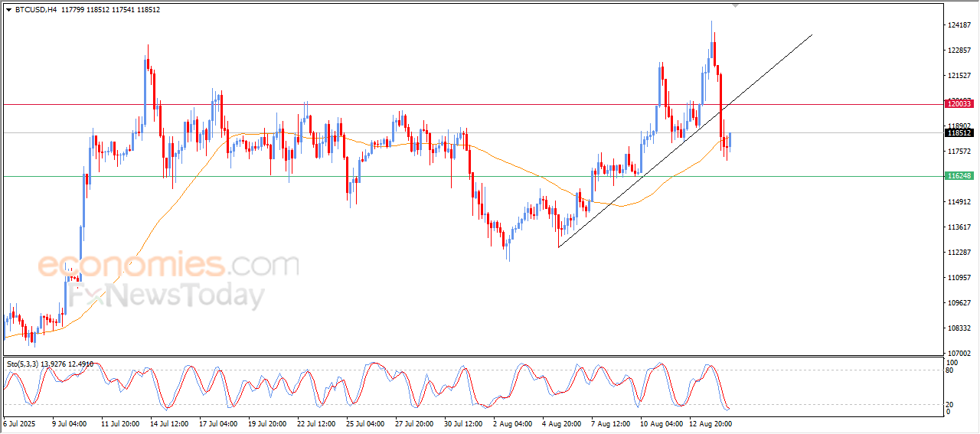
Task: Click the 4 Aug 20:00 date label
Action: (x=560, y=423)
